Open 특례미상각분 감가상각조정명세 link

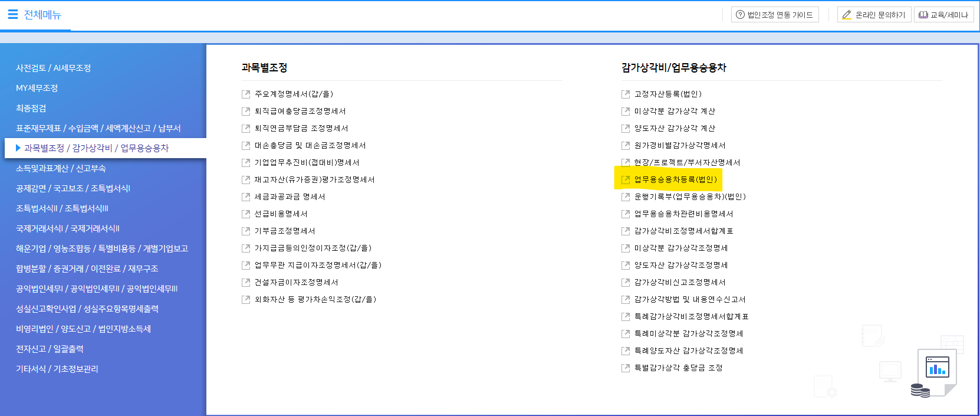689,333
